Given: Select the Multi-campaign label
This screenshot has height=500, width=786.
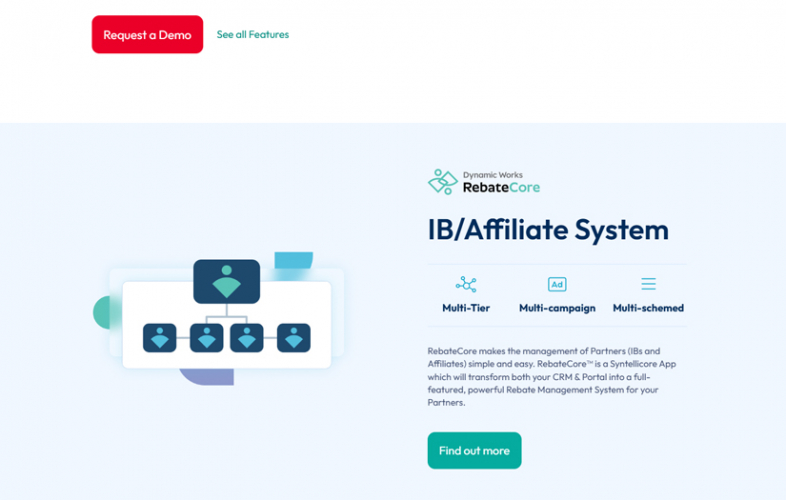Looking at the screenshot, I should pyautogui.click(x=557, y=308).
